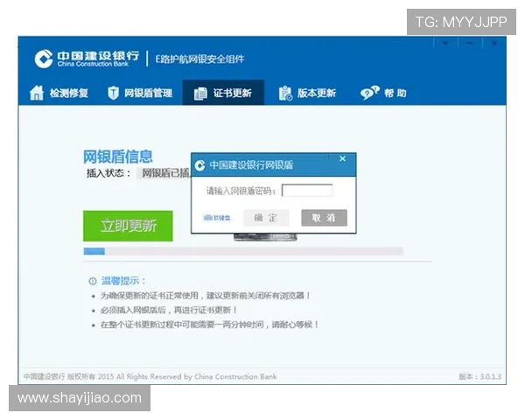The width and height of the screenshot is (525, 420).
Task: Close the 中国建设银行网银盾 dialog
Action: [x=342, y=158]
